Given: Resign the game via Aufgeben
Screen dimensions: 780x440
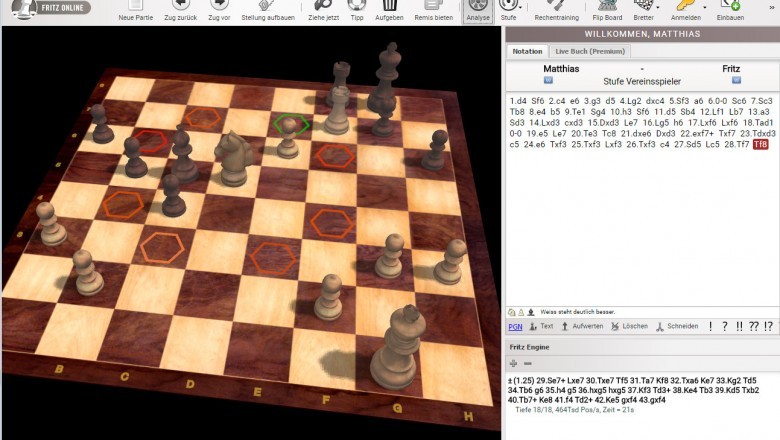Looking at the screenshot, I should pos(389,11).
